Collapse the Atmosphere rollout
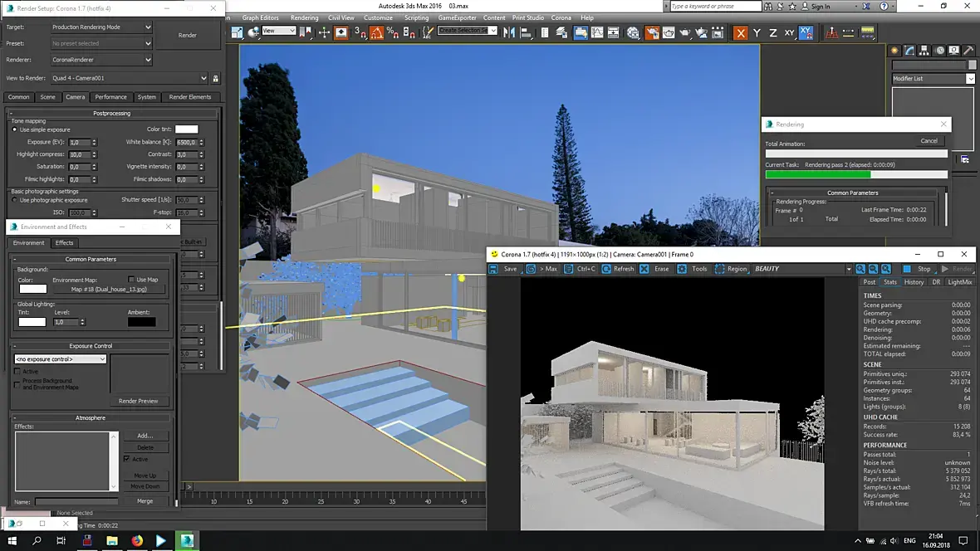 (91, 418)
